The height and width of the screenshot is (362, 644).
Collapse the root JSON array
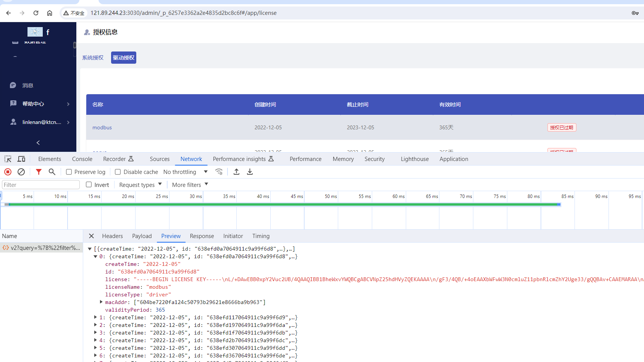click(90, 249)
